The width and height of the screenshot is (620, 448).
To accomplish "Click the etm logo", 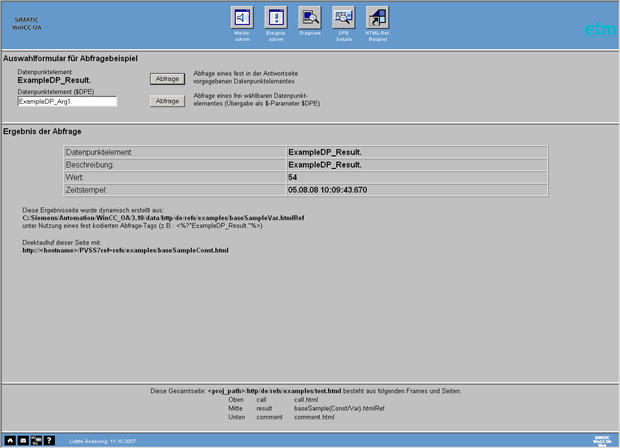I will pyautogui.click(x=600, y=29).
